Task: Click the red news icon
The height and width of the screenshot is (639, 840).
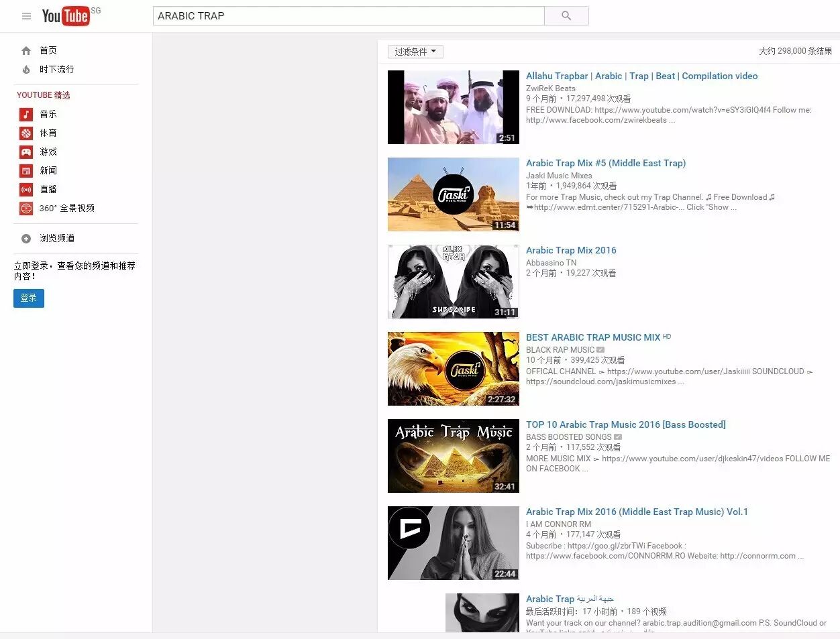Action: point(26,171)
